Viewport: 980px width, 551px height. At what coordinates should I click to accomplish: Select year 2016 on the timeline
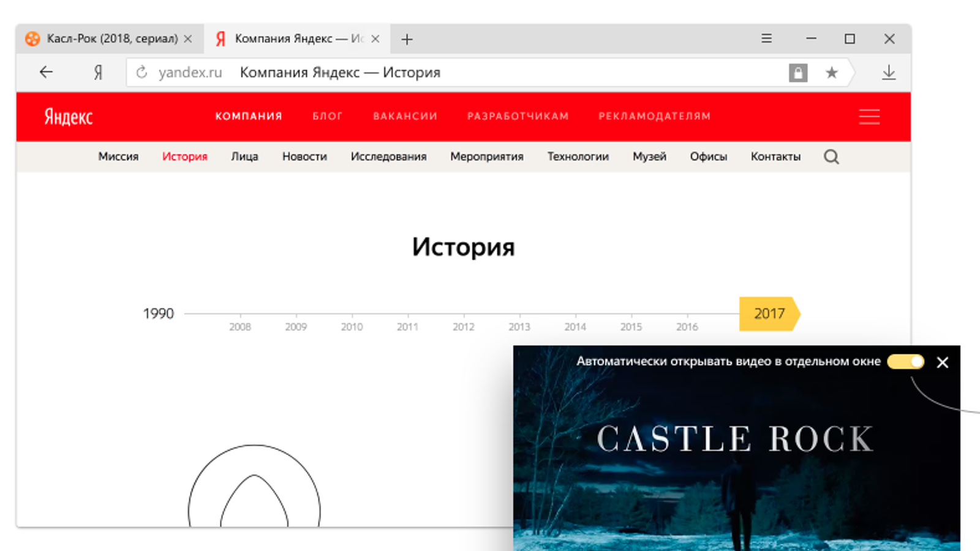pyautogui.click(x=687, y=327)
